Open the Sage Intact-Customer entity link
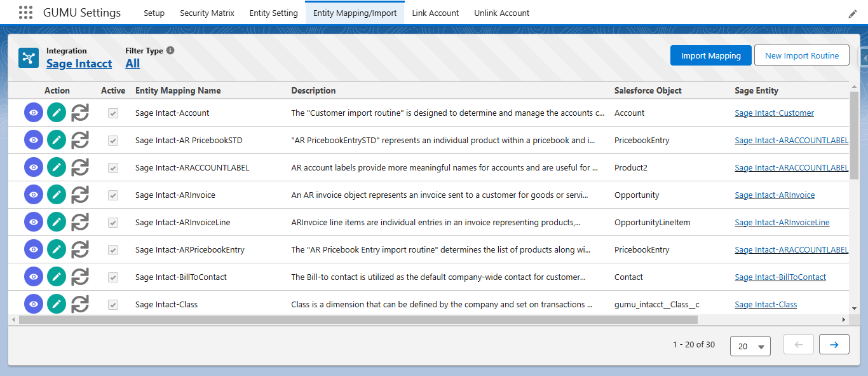This screenshot has height=376, width=868. (774, 113)
